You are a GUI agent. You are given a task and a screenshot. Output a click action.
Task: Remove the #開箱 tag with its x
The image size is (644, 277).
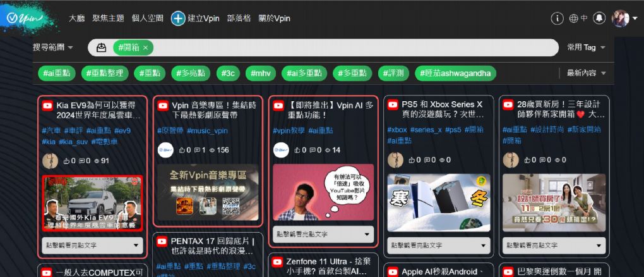[x=145, y=47]
